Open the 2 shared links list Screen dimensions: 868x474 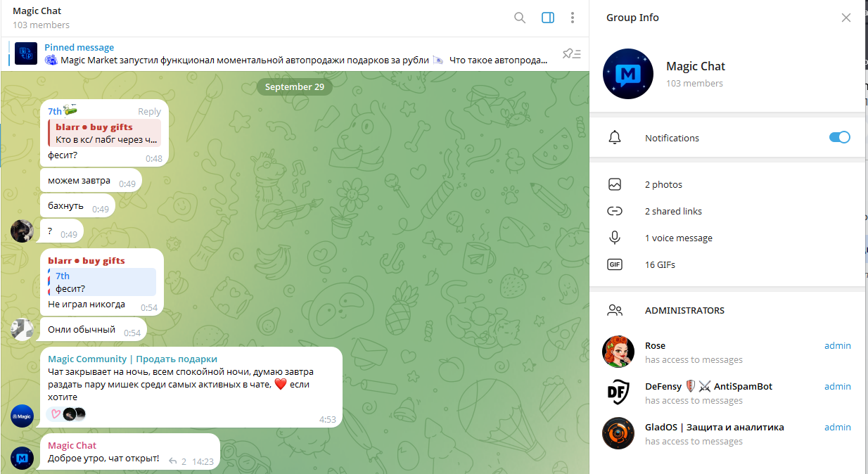[x=673, y=212]
